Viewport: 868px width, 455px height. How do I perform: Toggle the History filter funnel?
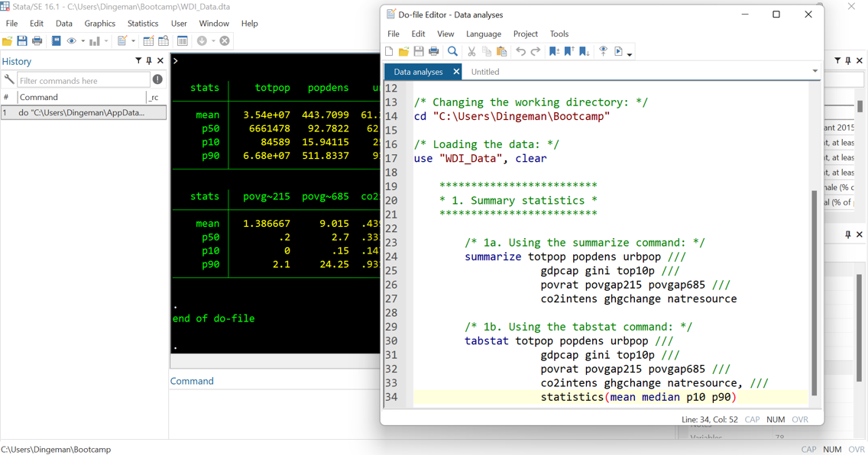tap(138, 60)
